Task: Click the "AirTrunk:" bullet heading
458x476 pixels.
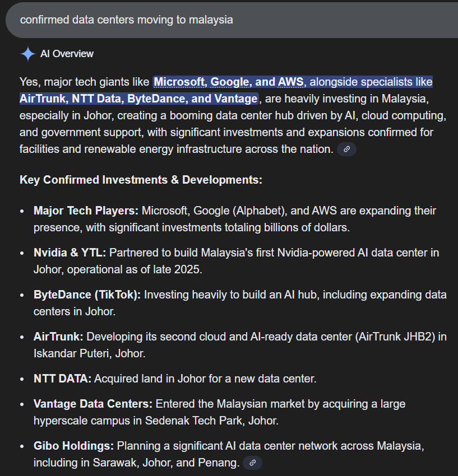Action: [x=58, y=337]
